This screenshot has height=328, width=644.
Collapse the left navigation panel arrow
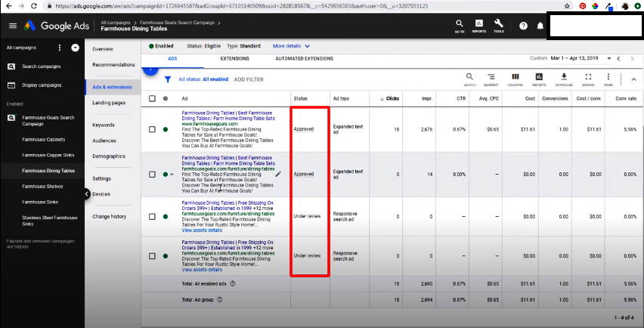click(x=87, y=193)
